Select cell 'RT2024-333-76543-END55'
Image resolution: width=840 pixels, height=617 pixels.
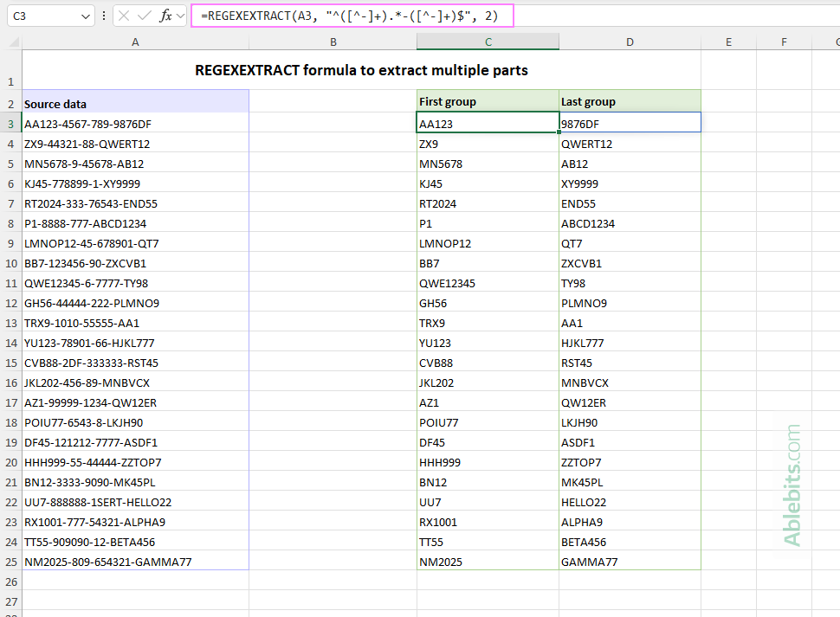[x=136, y=203]
